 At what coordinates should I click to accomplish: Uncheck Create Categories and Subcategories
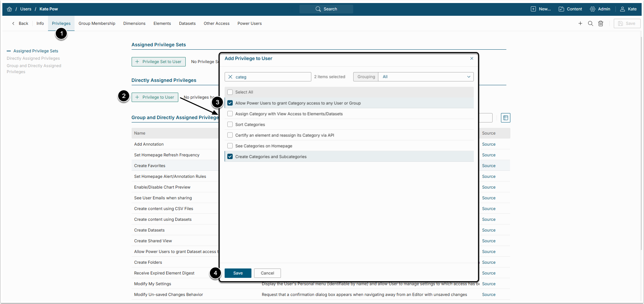point(230,157)
